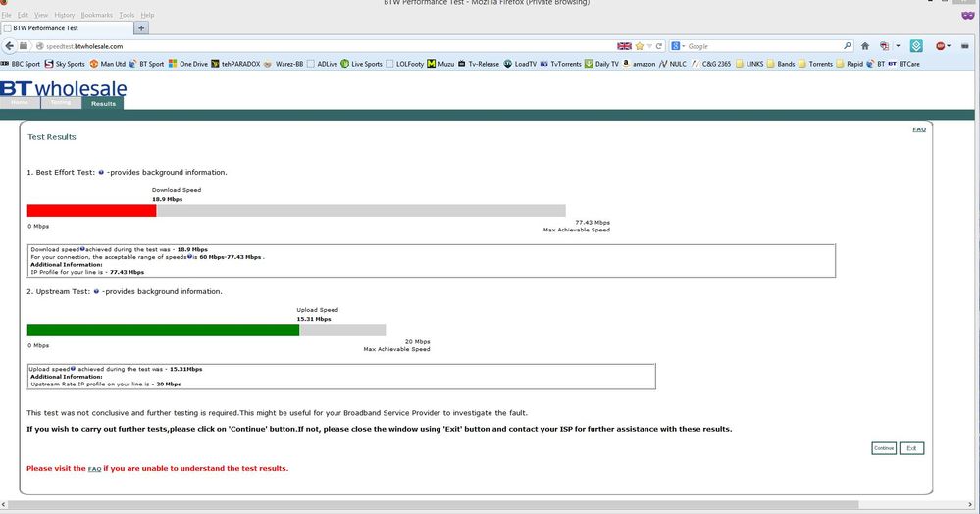Reload the page with the refresh icon
980x514 pixels.
tap(659, 46)
